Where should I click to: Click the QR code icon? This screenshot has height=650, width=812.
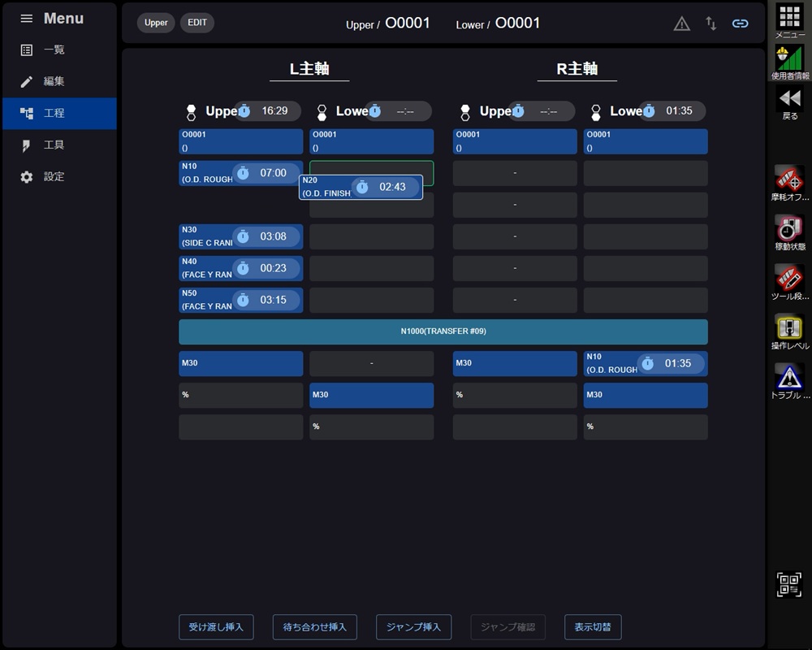coord(789,583)
